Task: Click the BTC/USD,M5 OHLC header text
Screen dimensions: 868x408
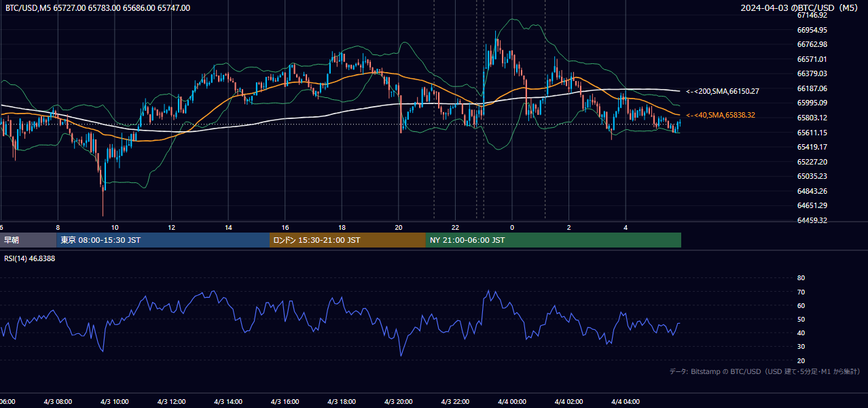Action: pos(98,8)
